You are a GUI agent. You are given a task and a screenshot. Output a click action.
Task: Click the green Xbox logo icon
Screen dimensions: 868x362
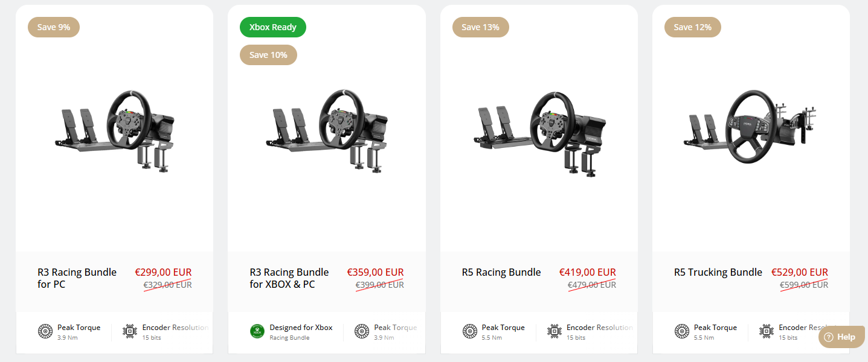(x=257, y=331)
